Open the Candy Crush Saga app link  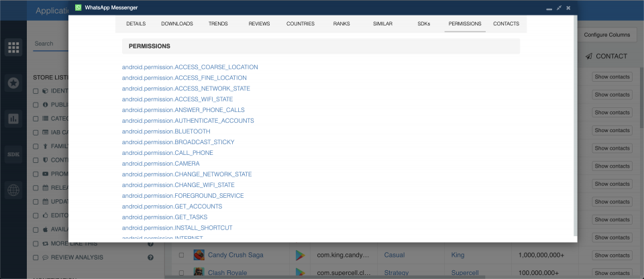click(x=235, y=255)
